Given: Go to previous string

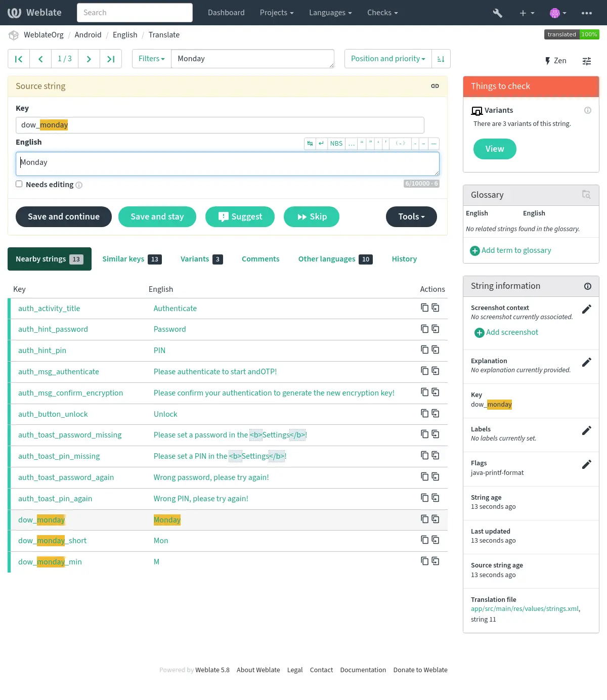Looking at the screenshot, I should coord(40,59).
